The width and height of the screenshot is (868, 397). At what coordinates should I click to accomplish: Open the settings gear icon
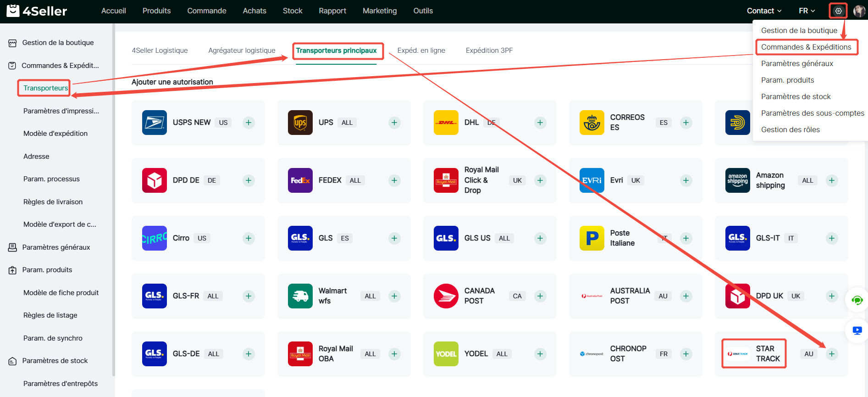838,11
